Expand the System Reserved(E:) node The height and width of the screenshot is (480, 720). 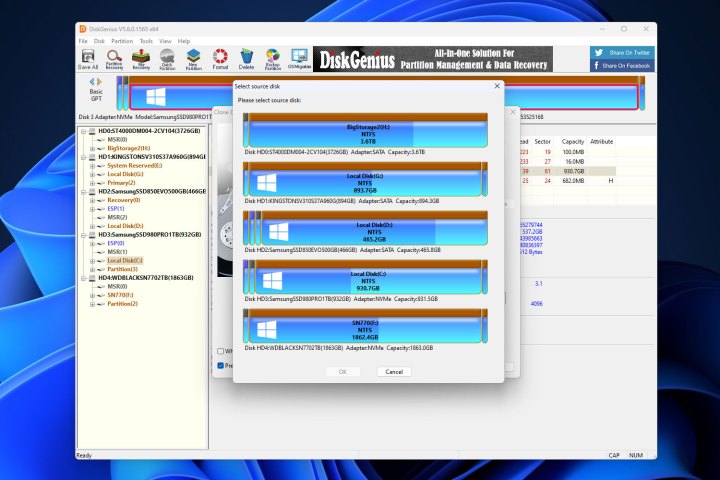92,166
